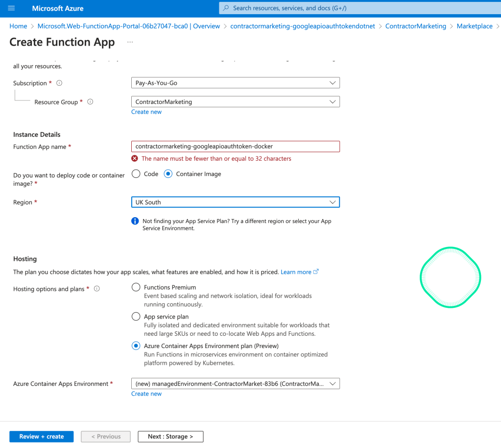Image resolution: width=501 pixels, height=448 pixels.
Task: Click info icon beside Hosting options and plans
Action: 97,289
